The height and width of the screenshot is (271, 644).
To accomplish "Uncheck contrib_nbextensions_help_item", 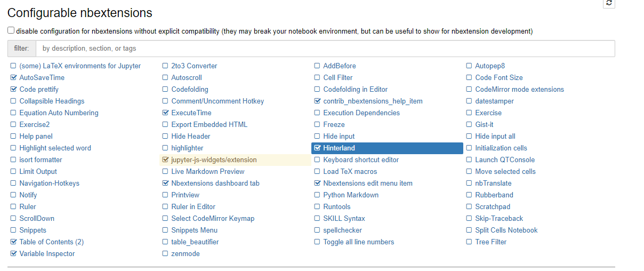I will pos(317,101).
